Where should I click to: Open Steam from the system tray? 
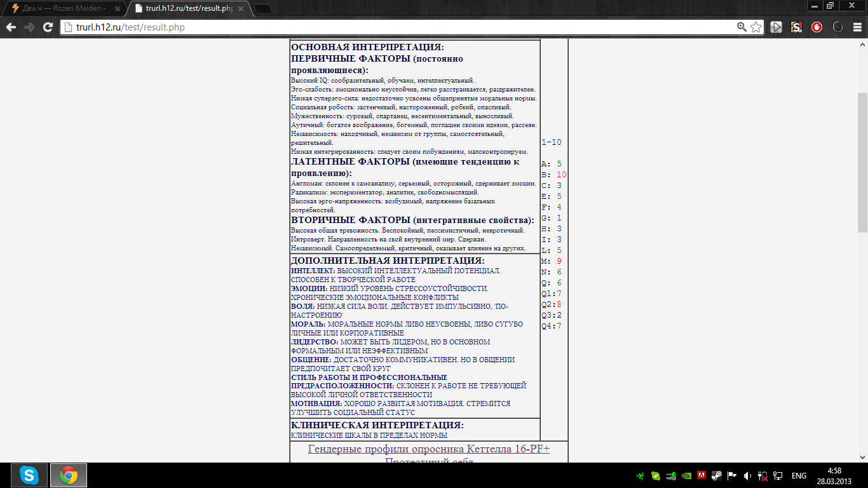[717, 475]
